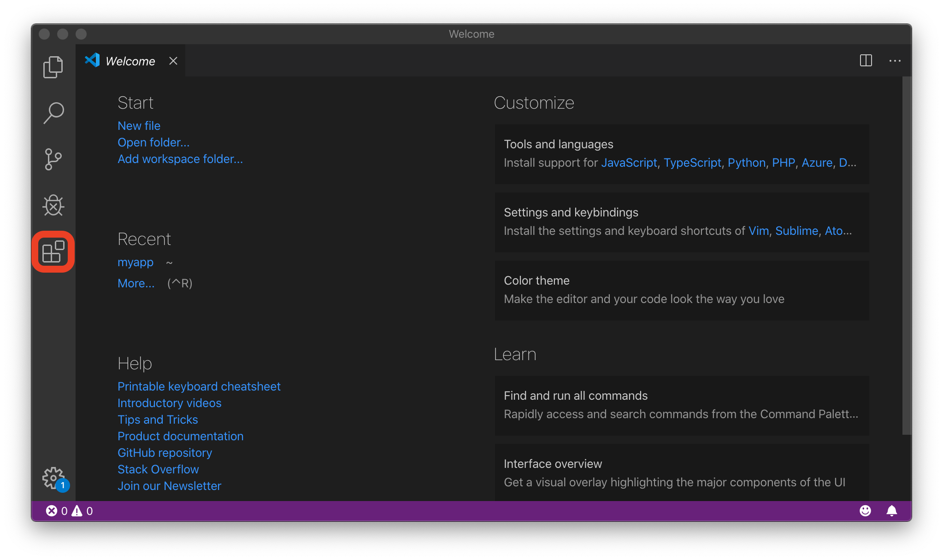Click Open folder... link
The height and width of the screenshot is (560, 943).
pos(153,142)
